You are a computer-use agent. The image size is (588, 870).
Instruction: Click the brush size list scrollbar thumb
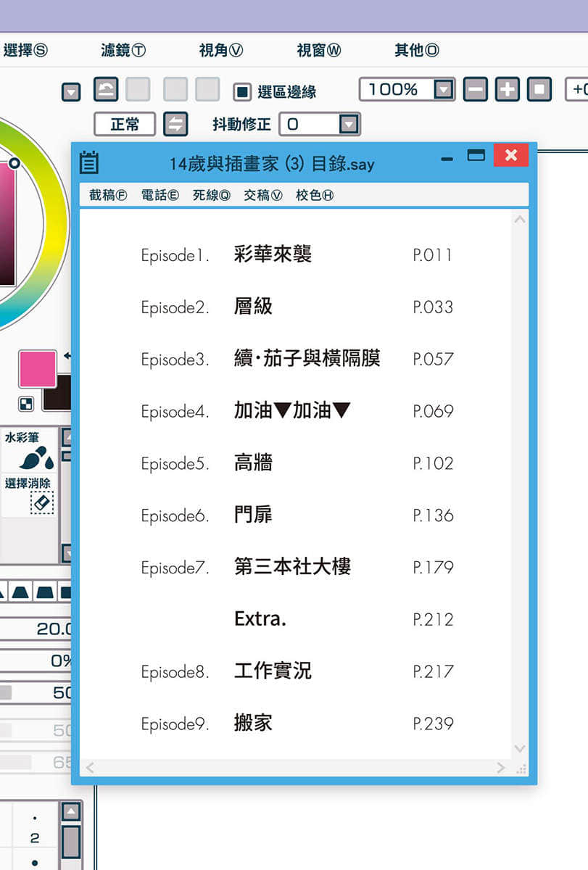[71, 841]
